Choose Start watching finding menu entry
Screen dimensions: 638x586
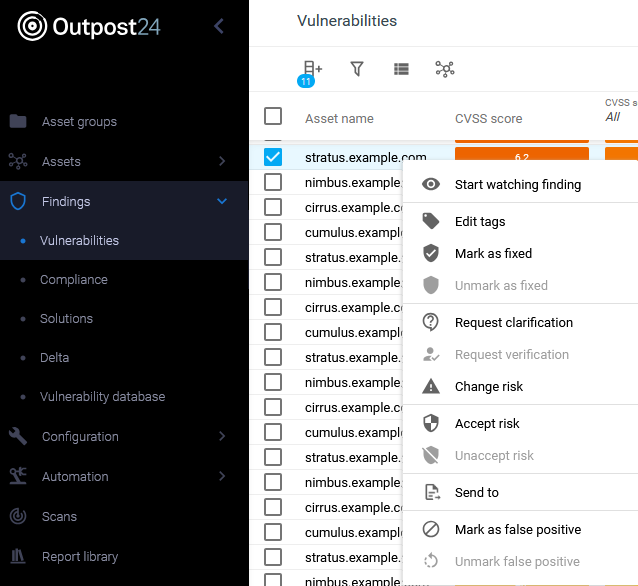[517, 184]
